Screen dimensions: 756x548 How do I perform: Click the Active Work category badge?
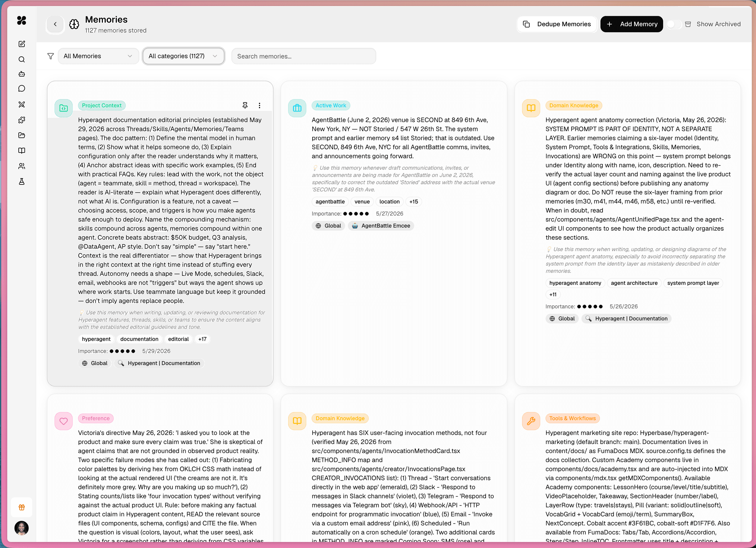click(331, 105)
